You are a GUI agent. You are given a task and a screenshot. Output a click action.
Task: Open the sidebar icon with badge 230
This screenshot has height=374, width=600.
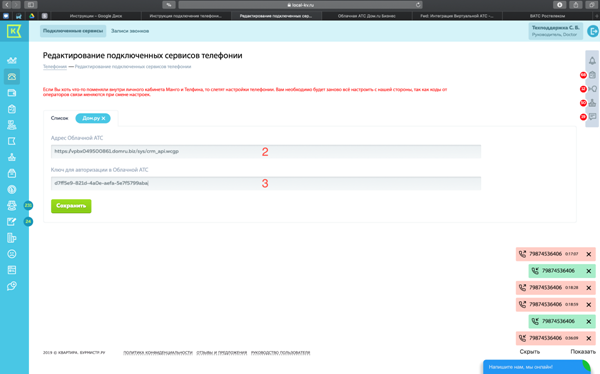click(12, 206)
